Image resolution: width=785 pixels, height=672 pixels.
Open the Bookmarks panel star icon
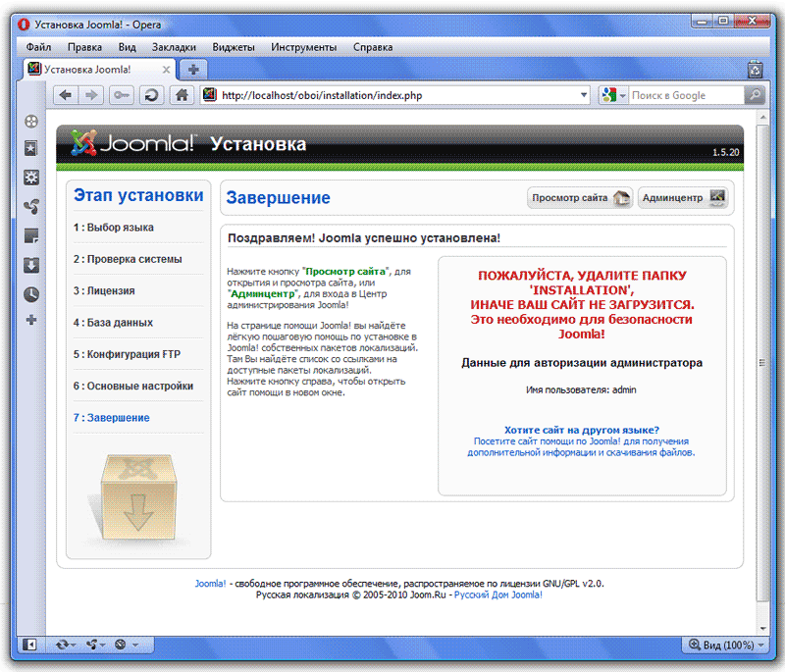tap(31, 148)
